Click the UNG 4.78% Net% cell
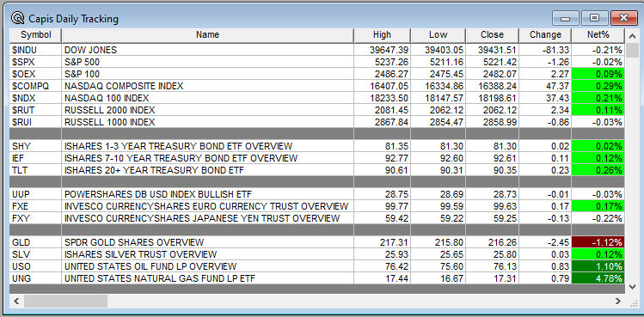Screen dimensions: 644x317 (598, 278)
